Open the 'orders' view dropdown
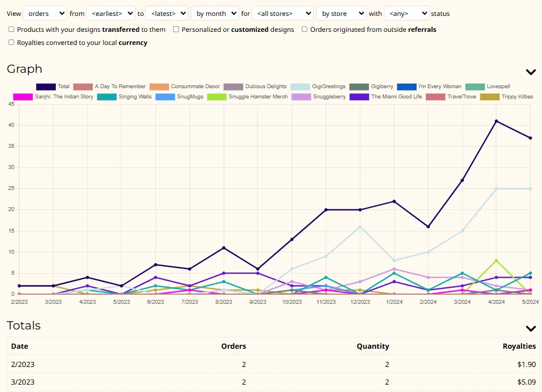 click(x=45, y=14)
